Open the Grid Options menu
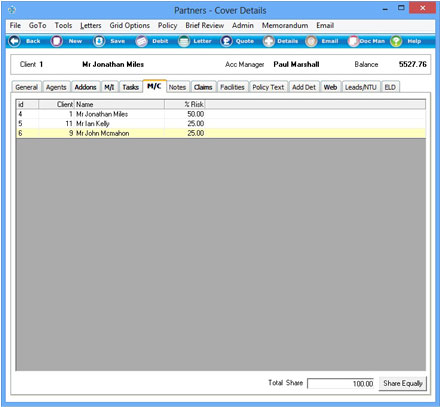Viewport: 441px width, 407px height. click(x=130, y=25)
